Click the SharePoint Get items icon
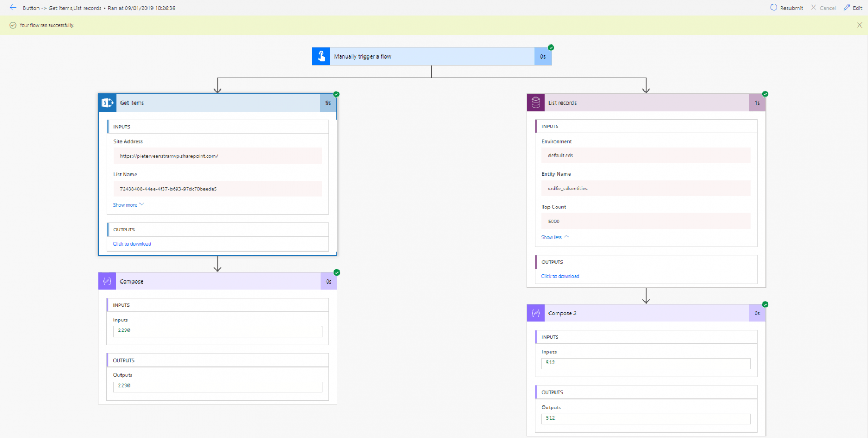The image size is (868, 438). (107, 102)
